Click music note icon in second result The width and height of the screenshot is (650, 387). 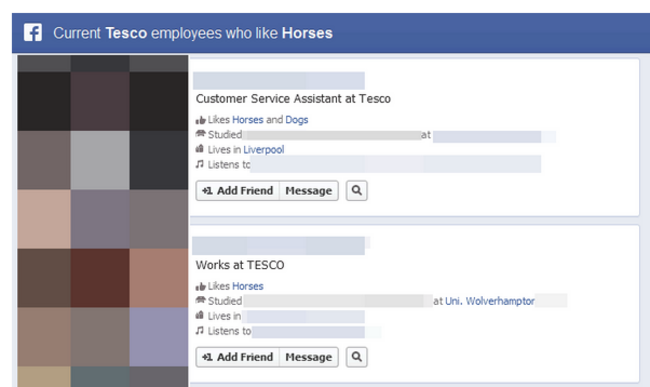(200, 330)
